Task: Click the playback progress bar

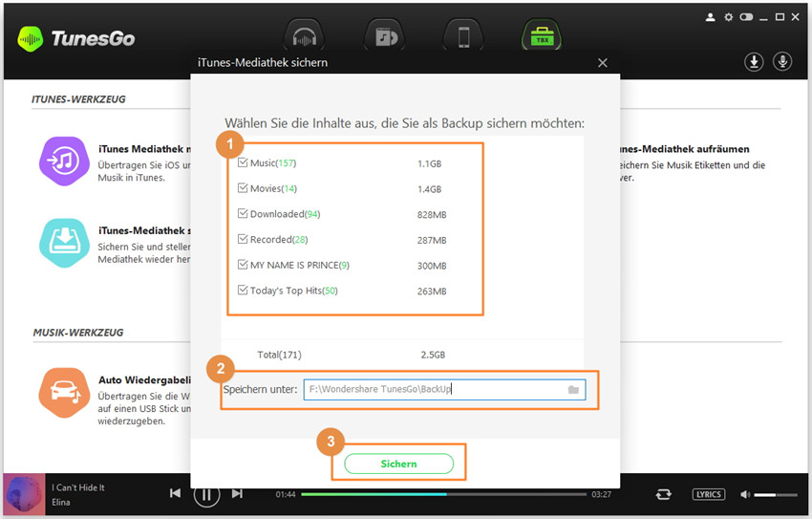Action: pos(444,495)
